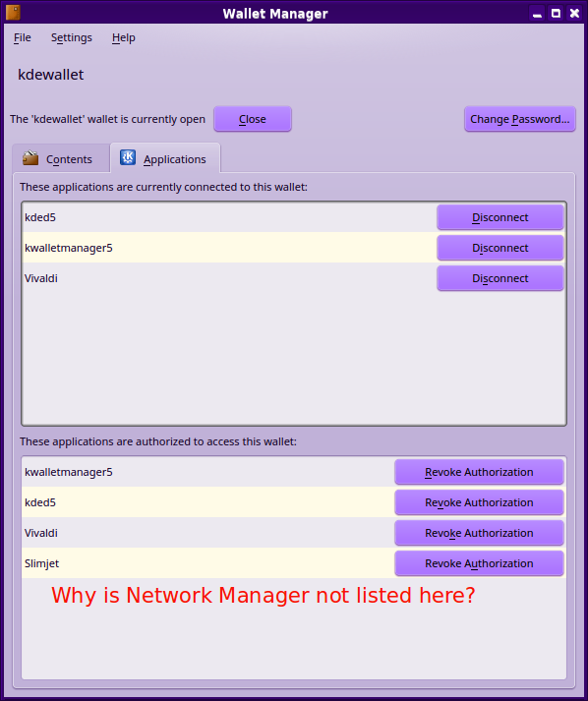Click the 'wallet is currently open' status text
Image resolution: width=588 pixels, height=701 pixels.
pos(108,119)
